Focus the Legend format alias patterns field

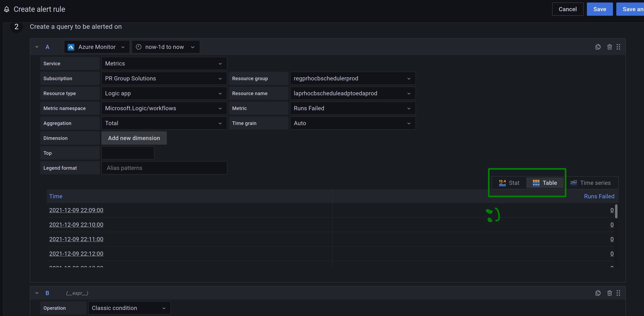164,168
